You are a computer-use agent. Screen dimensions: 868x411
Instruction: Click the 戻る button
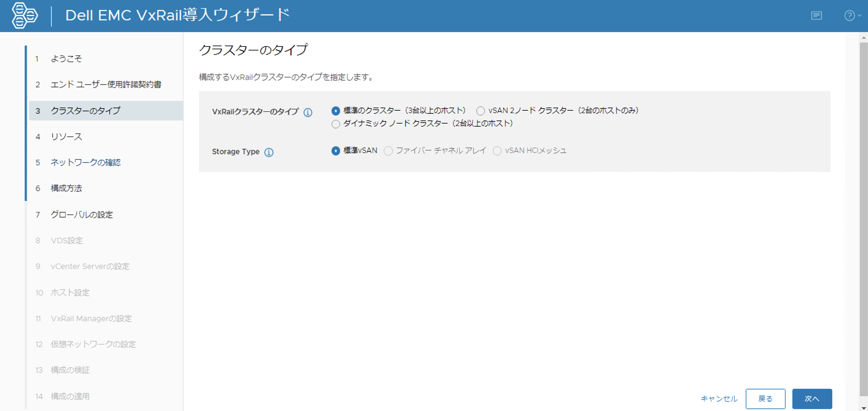[x=765, y=398]
